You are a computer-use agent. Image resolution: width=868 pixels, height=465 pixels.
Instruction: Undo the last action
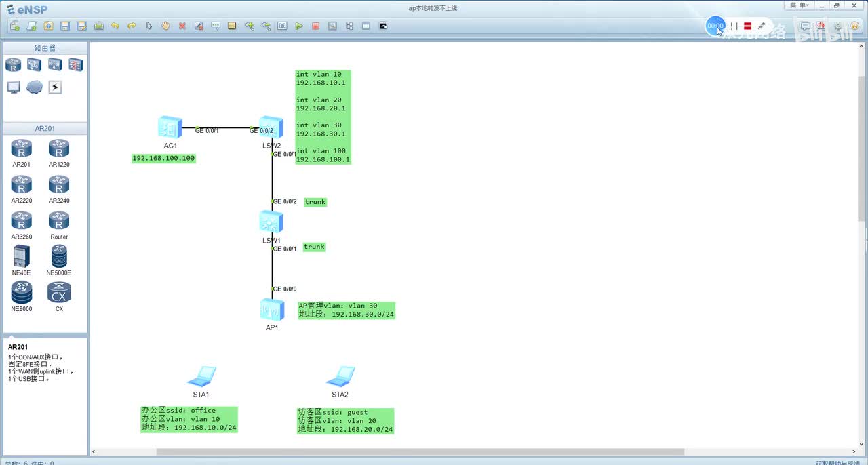[115, 26]
